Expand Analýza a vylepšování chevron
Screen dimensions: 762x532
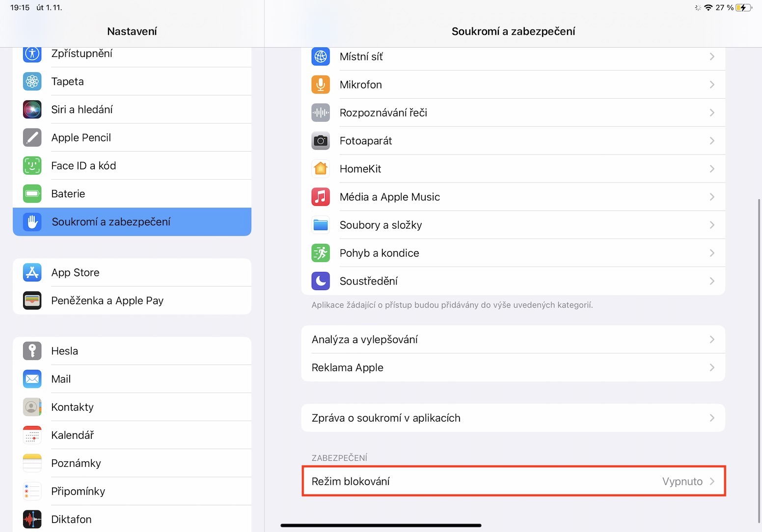pyautogui.click(x=712, y=340)
